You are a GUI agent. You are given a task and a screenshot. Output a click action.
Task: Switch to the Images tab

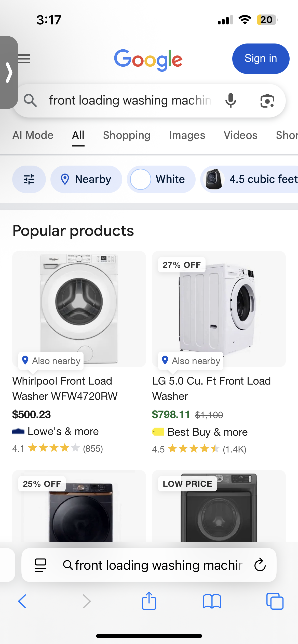tap(187, 135)
